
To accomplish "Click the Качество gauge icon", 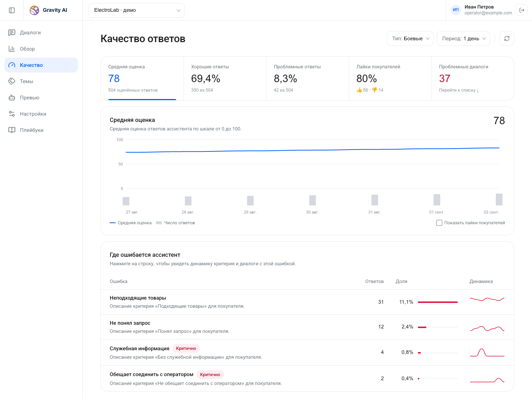I will coord(12,65).
